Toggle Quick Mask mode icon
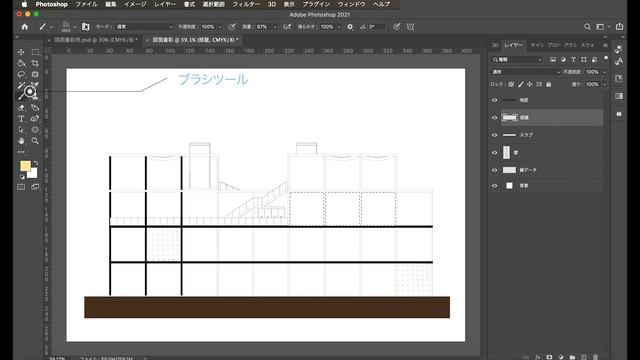 tap(21, 187)
